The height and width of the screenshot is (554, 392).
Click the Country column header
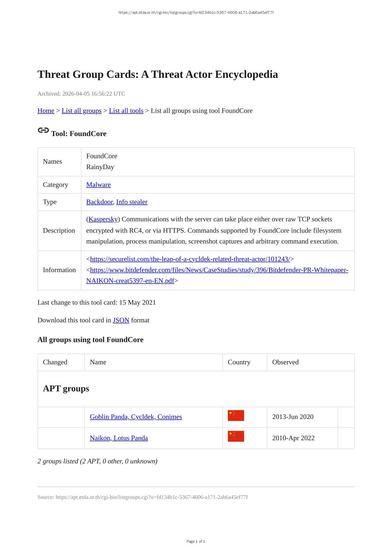[239, 362]
